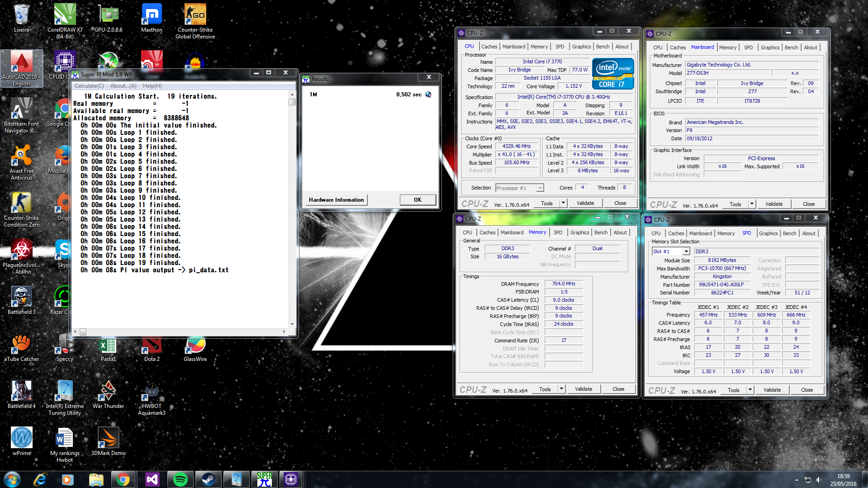Launch aTube Catcher shortcut
Screen dimensions: 868x488
(x=21, y=347)
